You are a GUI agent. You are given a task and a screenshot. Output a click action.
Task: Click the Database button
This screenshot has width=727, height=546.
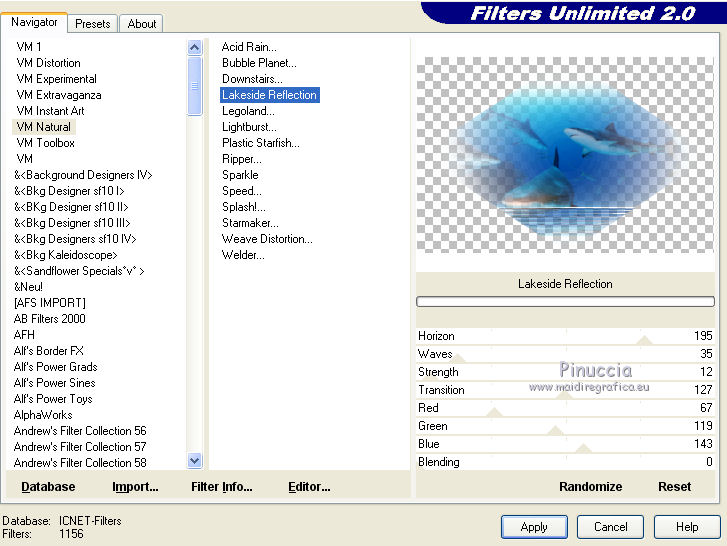[x=48, y=487]
